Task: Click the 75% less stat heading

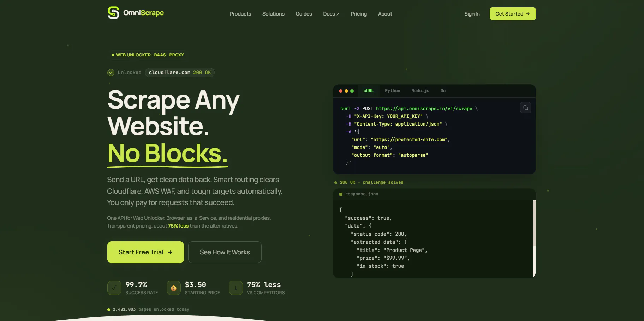Action: tap(264, 285)
